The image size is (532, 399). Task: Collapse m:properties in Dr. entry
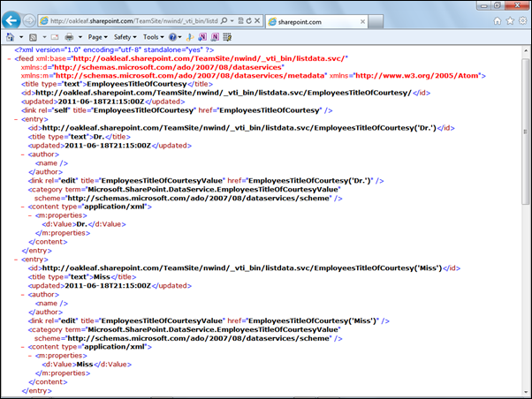[29, 215]
